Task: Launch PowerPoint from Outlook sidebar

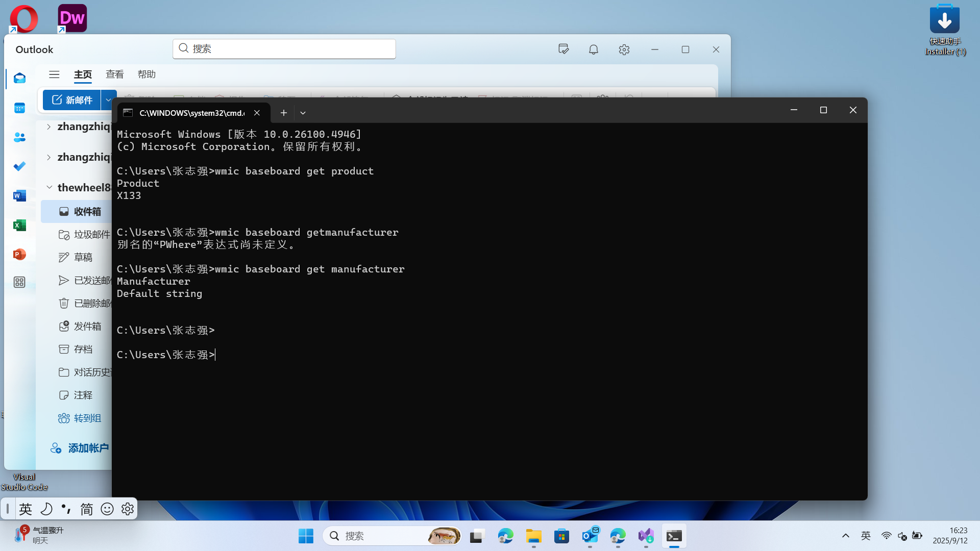Action: click(19, 254)
